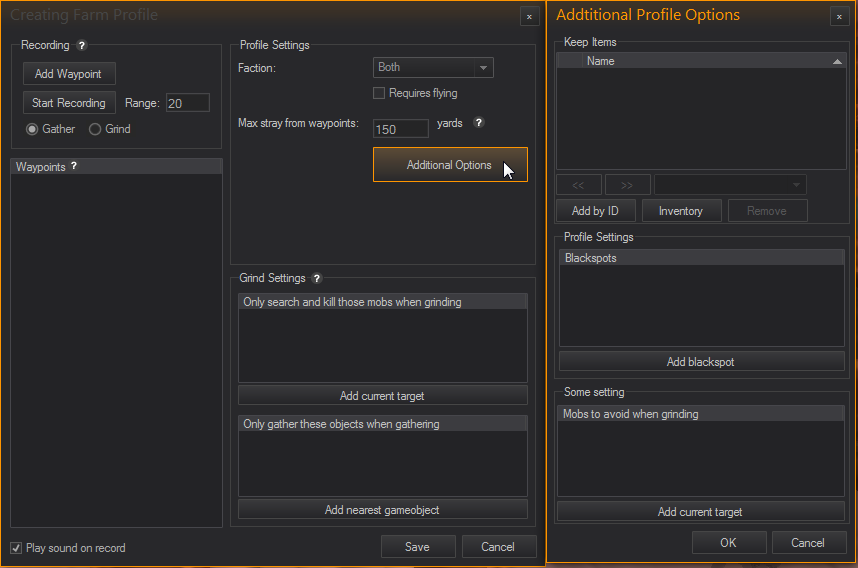Viewport: 858px width, 568px height.
Task: Click help icon beside Grind Settings
Action: point(317,278)
